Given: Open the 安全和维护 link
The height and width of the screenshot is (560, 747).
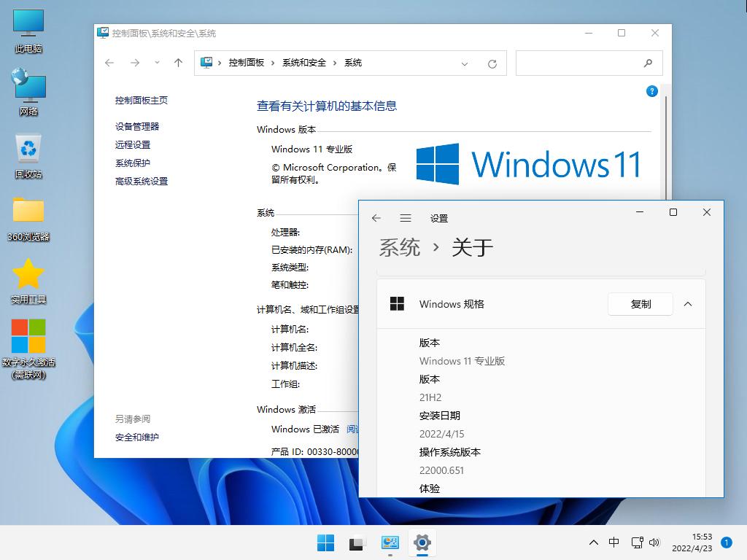Looking at the screenshot, I should point(136,437).
